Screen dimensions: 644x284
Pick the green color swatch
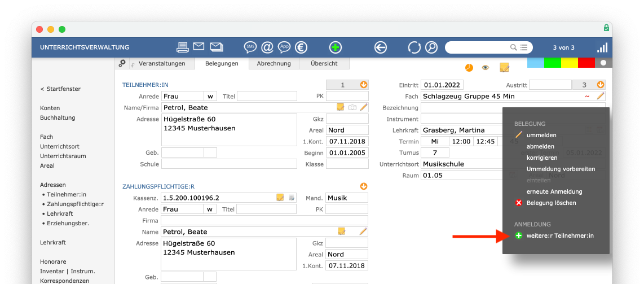pyautogui.click(x=553, y=63)
